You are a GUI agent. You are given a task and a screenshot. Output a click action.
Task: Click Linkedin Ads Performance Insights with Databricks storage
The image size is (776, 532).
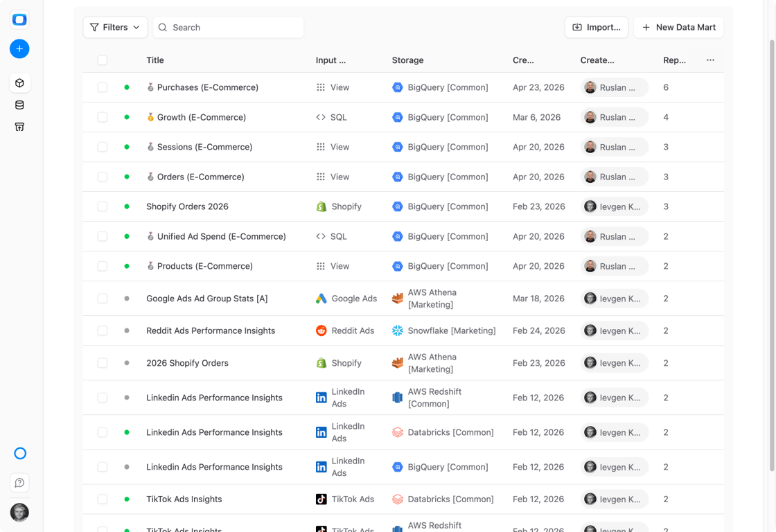(x=214, y=432)
